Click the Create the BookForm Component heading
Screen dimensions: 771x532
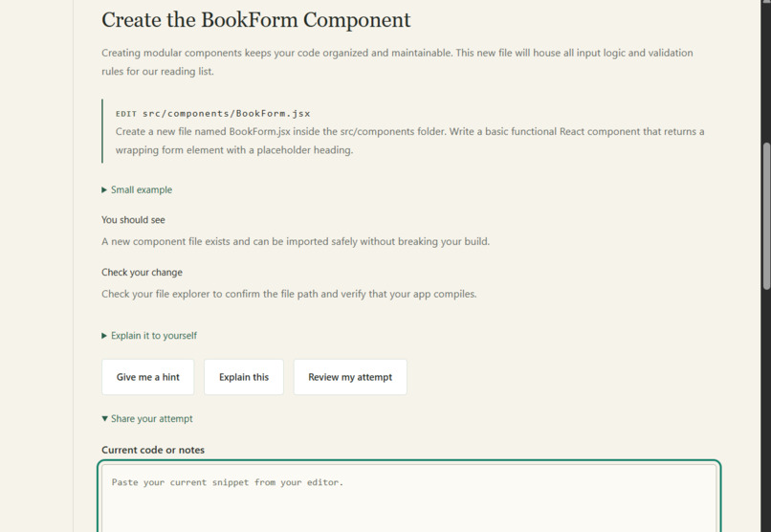click(255, 20)
